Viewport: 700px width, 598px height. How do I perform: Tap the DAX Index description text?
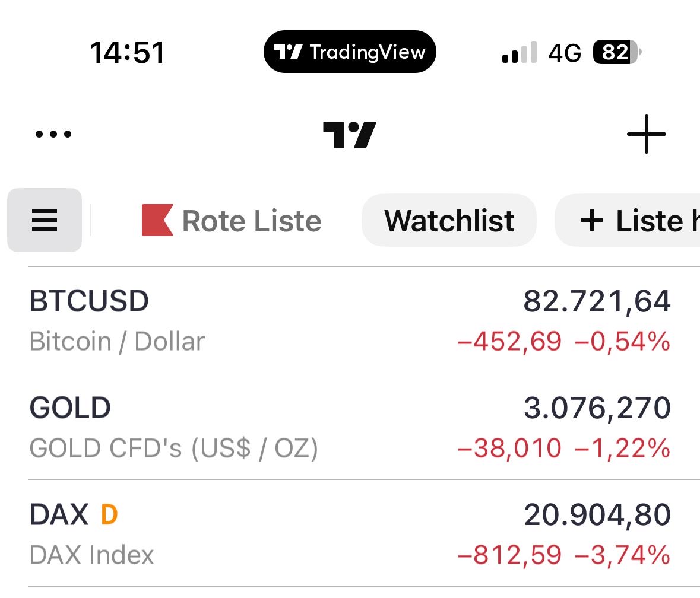point(91,555)
